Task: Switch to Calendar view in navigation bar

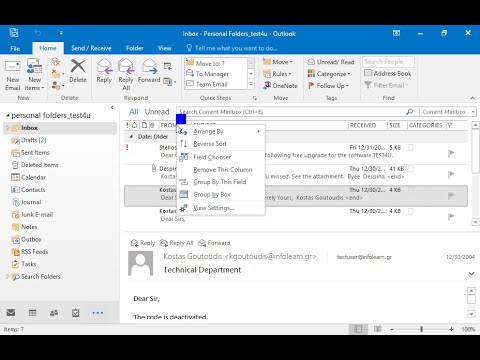Action: click(x=32, y=313)
